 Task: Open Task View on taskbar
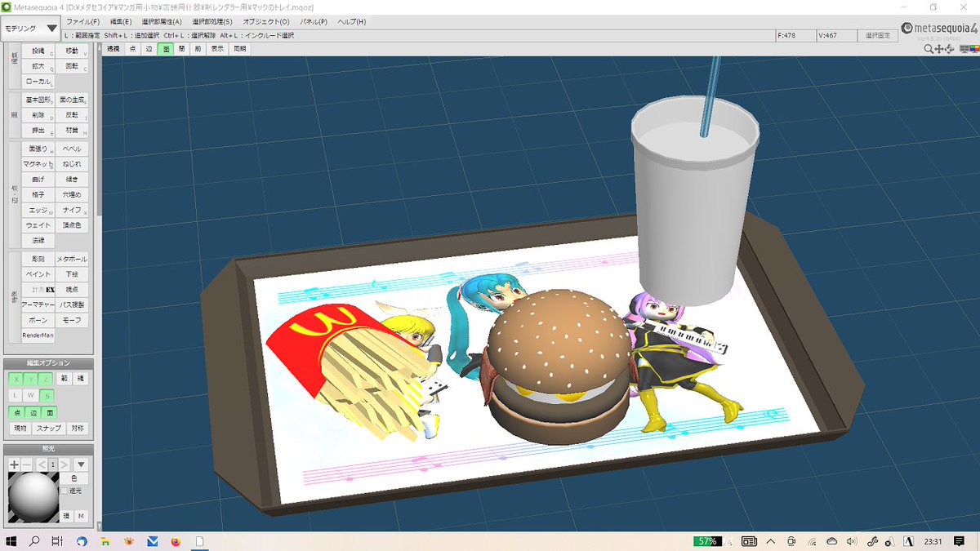[x=57, y=541]
